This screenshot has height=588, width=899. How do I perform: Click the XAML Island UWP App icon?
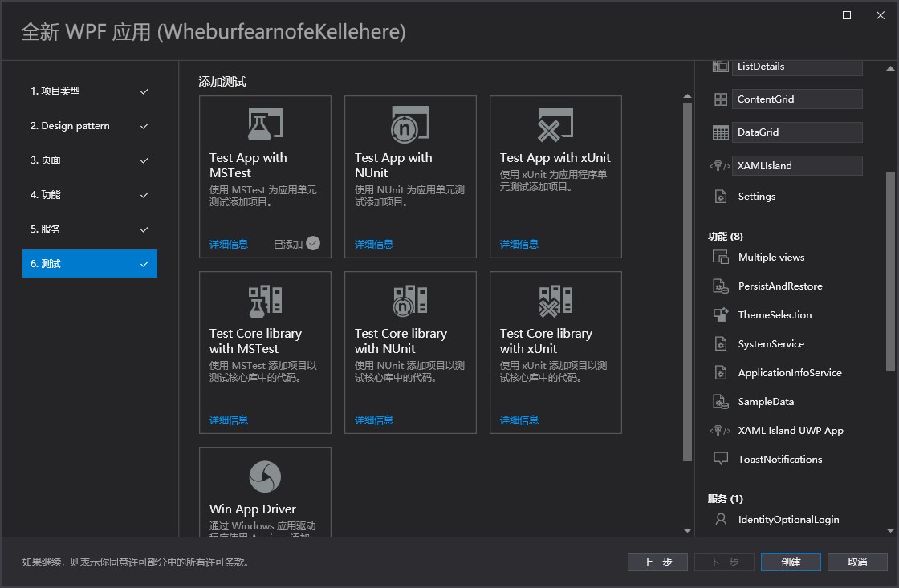pyautogui.click(x=720, y=431)
